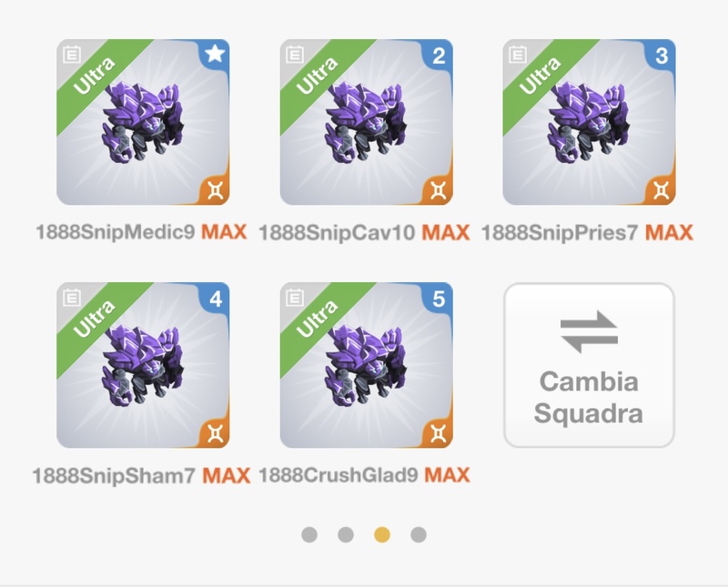This screenshot has width=728, height=588.
Task: Go to the first page dot
Action: click(309, 534)
